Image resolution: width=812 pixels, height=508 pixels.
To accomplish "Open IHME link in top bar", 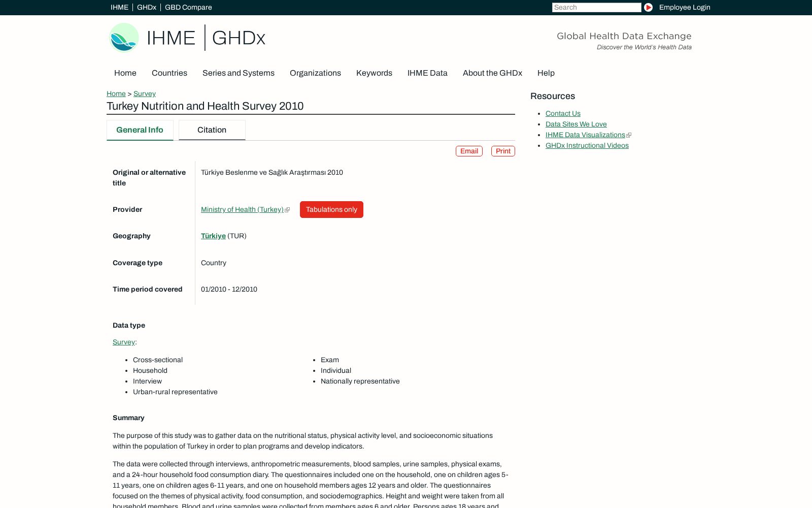I will tap(119, 7).
